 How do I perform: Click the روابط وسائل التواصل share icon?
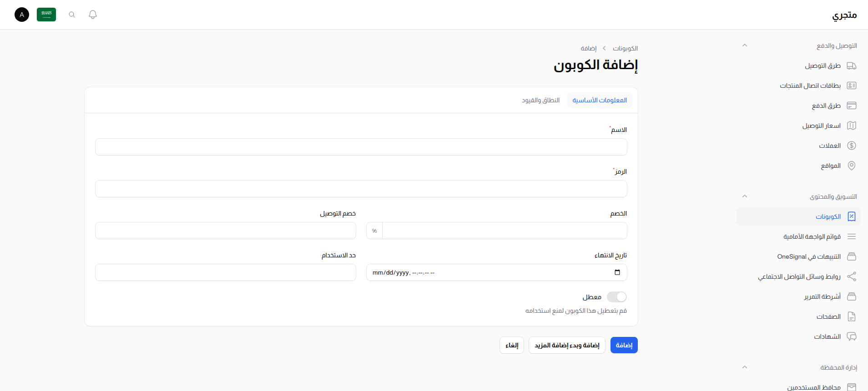pyautogui.click(x=852, y=276)
